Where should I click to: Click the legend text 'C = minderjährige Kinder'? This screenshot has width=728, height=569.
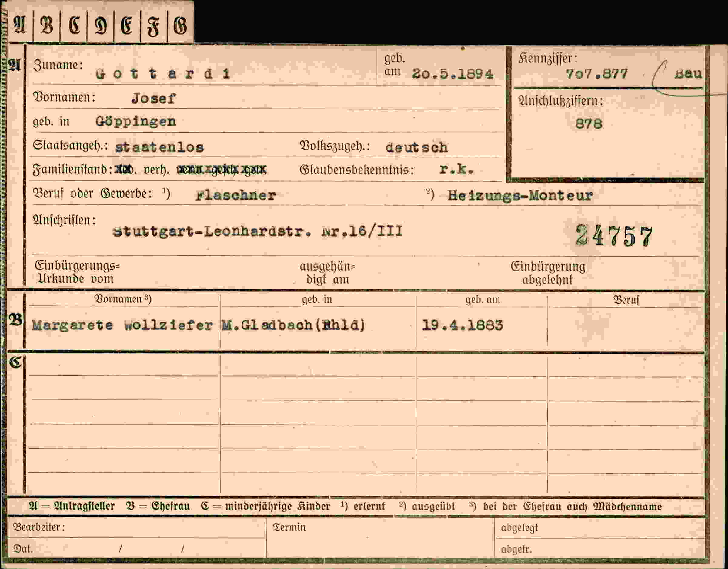click(x=265, y=506)
